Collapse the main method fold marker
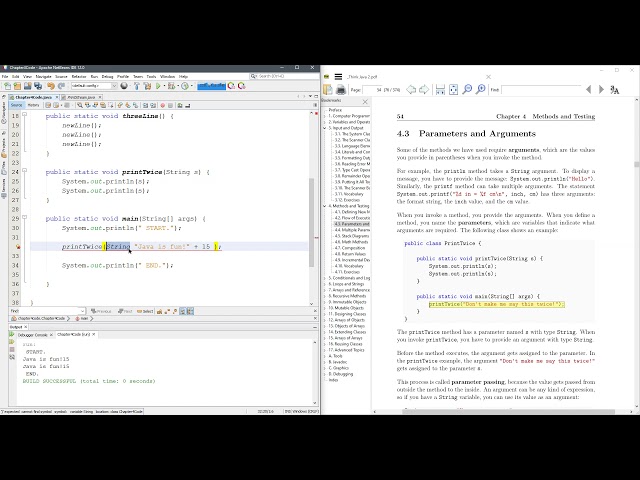 pyautogui.click(x=24, y=218)
